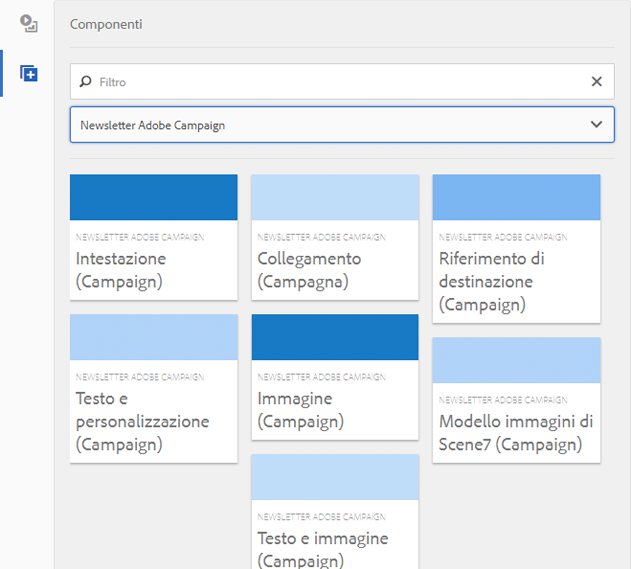Click the Immagine card's dark blue banner
Viewport: 631px width, 569px height.
(x=334, y=337)
